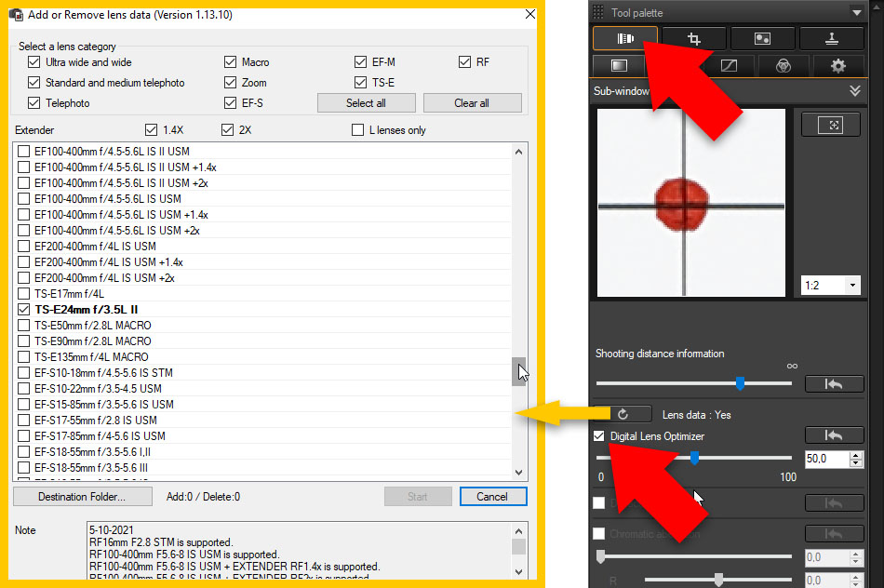Open the lens correction tool tab
The width and height of the screenshot is (884, 588).
tap(624, 38)
